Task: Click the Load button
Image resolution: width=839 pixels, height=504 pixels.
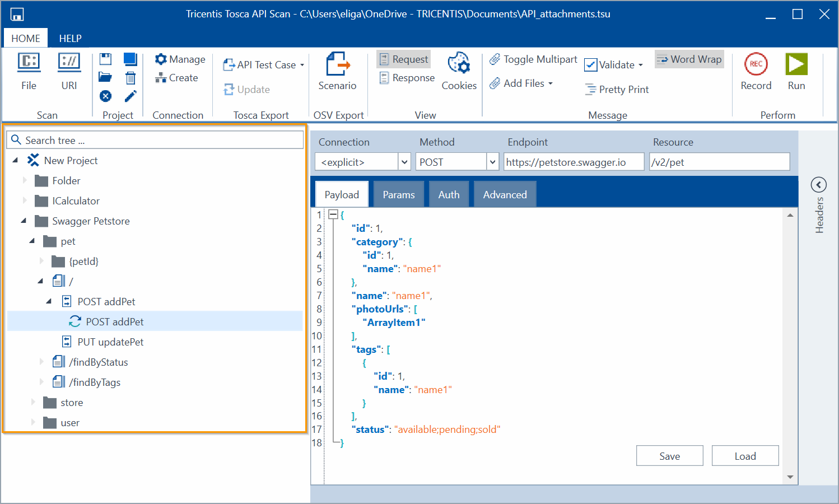Action: point(745,456)
